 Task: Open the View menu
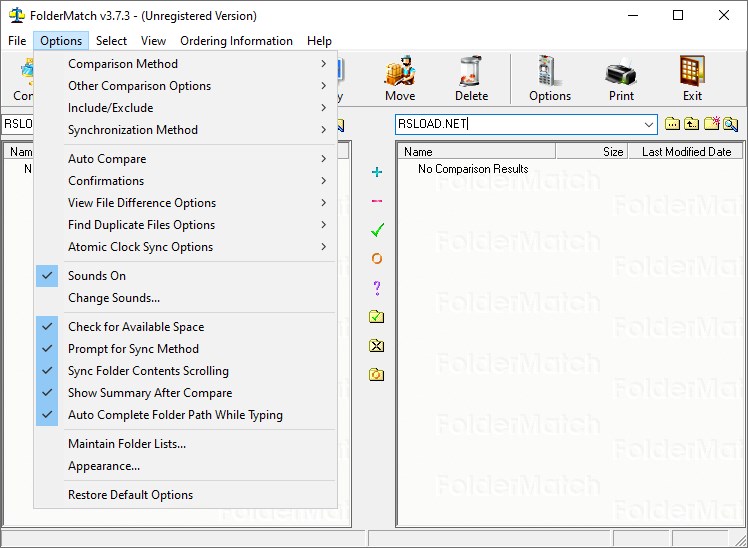153,41
